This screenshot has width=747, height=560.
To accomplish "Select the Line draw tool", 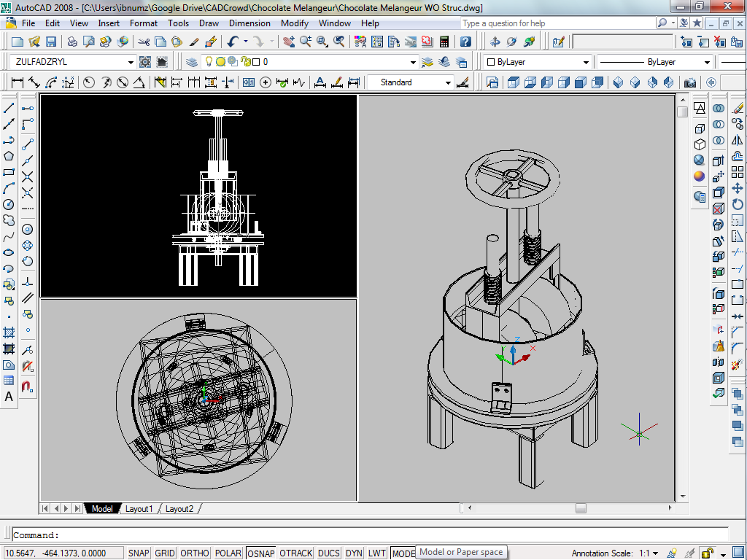I will [x=9, y=108].
